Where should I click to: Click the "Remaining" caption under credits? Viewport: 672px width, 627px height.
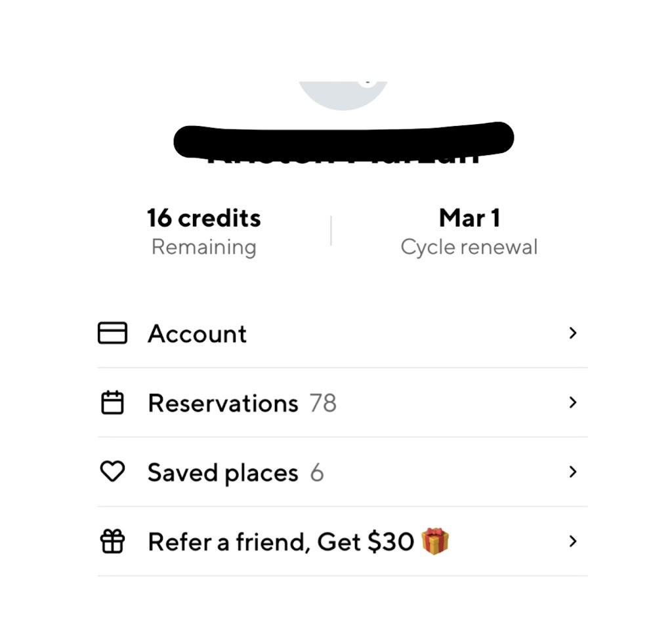click(x=203, y=248)
